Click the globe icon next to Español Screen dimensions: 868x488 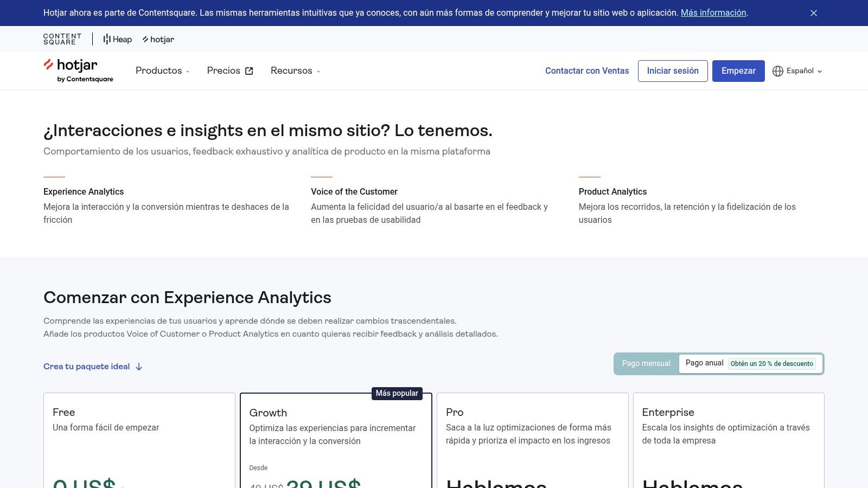[778, 70]
